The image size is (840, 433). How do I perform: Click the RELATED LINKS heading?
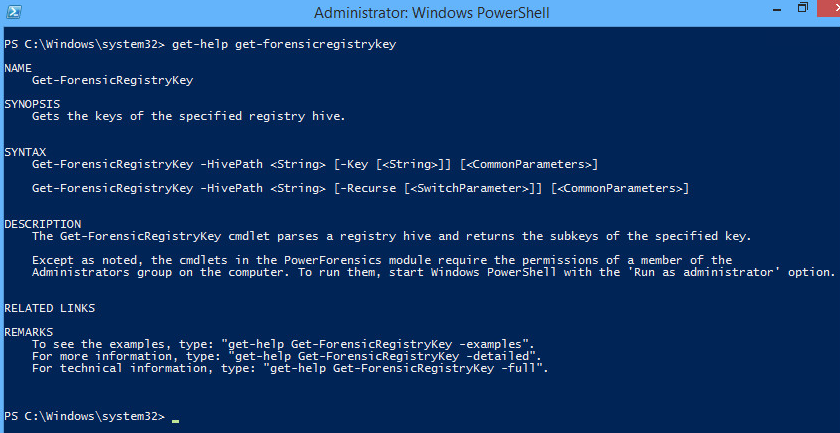pyautogui.click(x=50, y=308)
